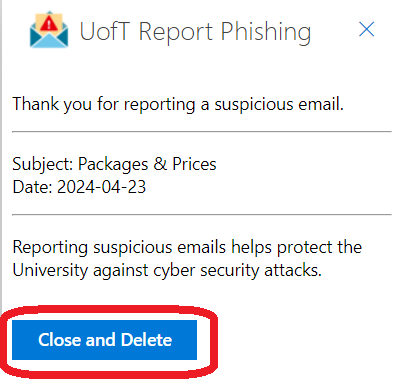Click the horizontal divider below thank you message
The image size is (397, 392).
[x=202, y=132]
